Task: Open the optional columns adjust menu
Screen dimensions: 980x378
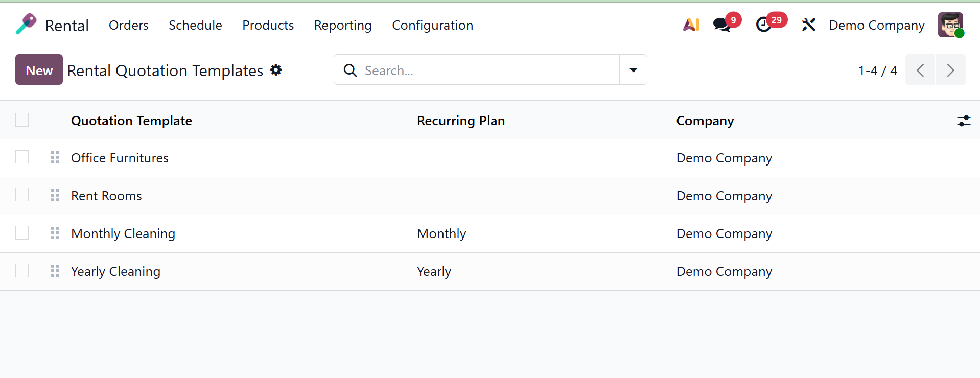Action: pyautogui.click(x=963, y=121)
